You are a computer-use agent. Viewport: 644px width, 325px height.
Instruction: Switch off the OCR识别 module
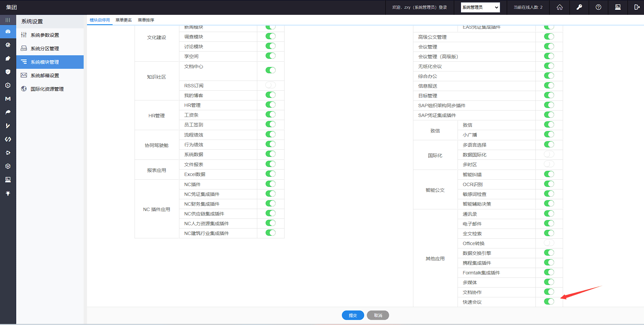coord(549,184)
